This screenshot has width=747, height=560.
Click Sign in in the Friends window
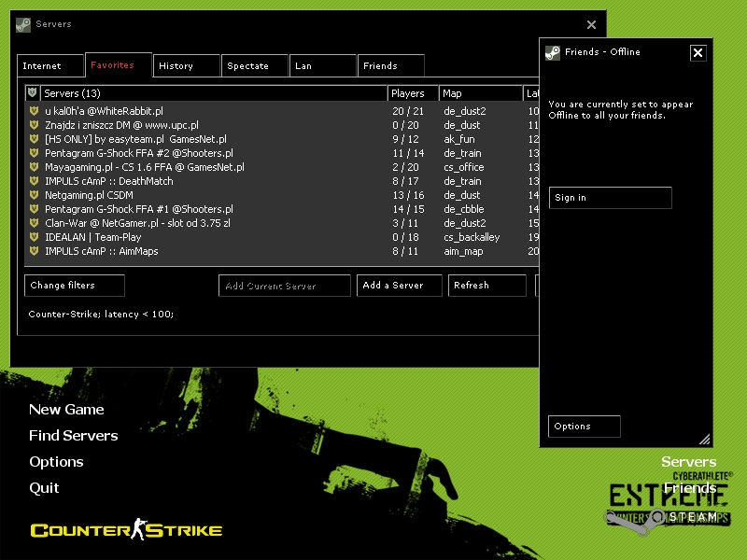click(x=611, y=198)
